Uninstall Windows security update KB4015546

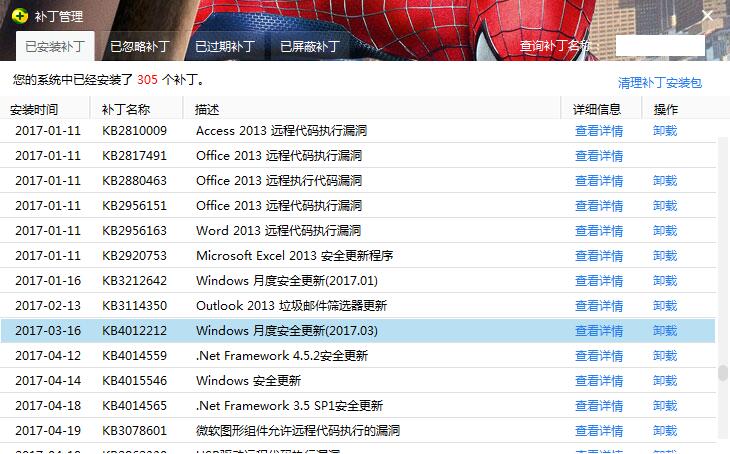[x=665, y=380]
